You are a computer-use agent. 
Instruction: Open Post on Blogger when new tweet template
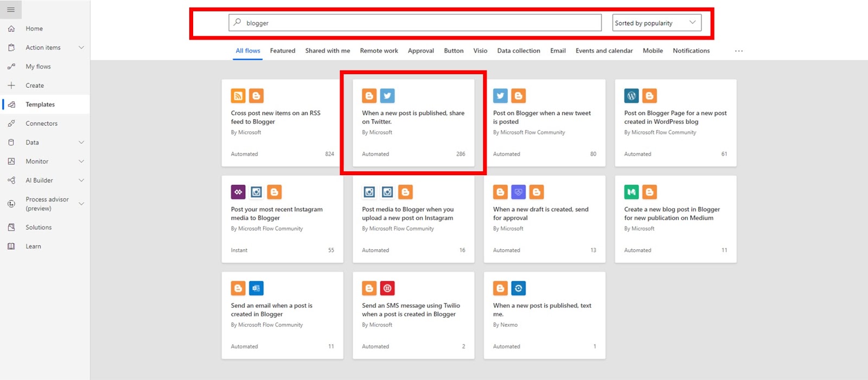(545, 123)
